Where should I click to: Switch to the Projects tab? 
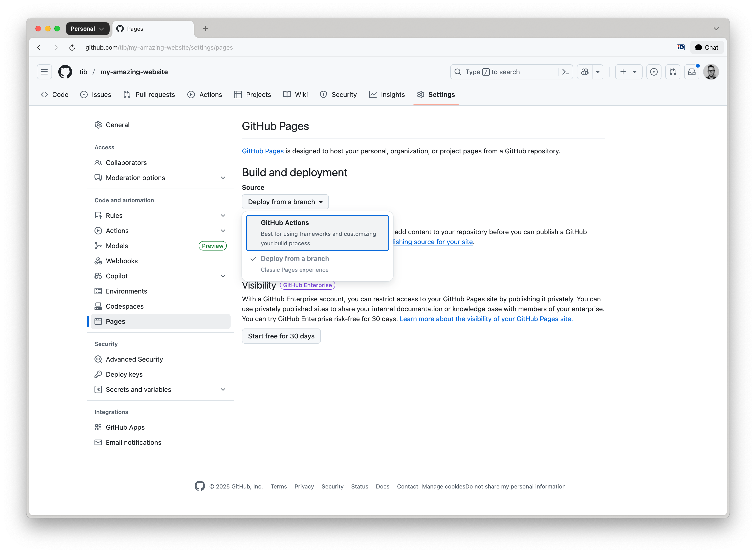tap(253, 95)
